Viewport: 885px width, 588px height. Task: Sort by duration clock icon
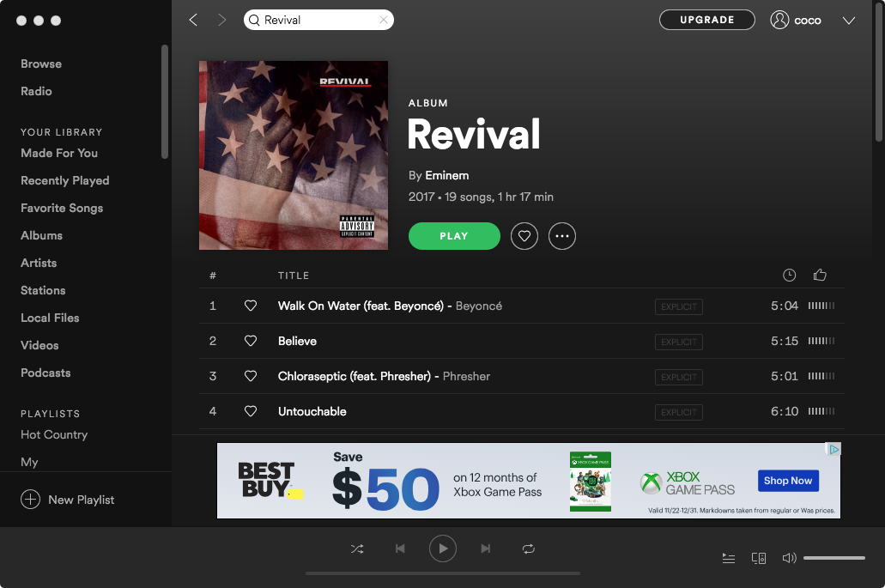[x=789, y=275]
